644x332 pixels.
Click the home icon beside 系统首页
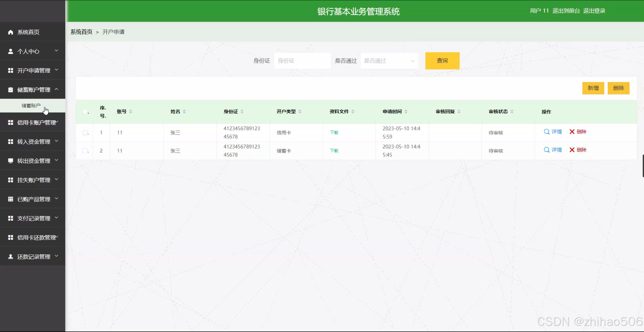pyautogui.click(x=11, y=32)
